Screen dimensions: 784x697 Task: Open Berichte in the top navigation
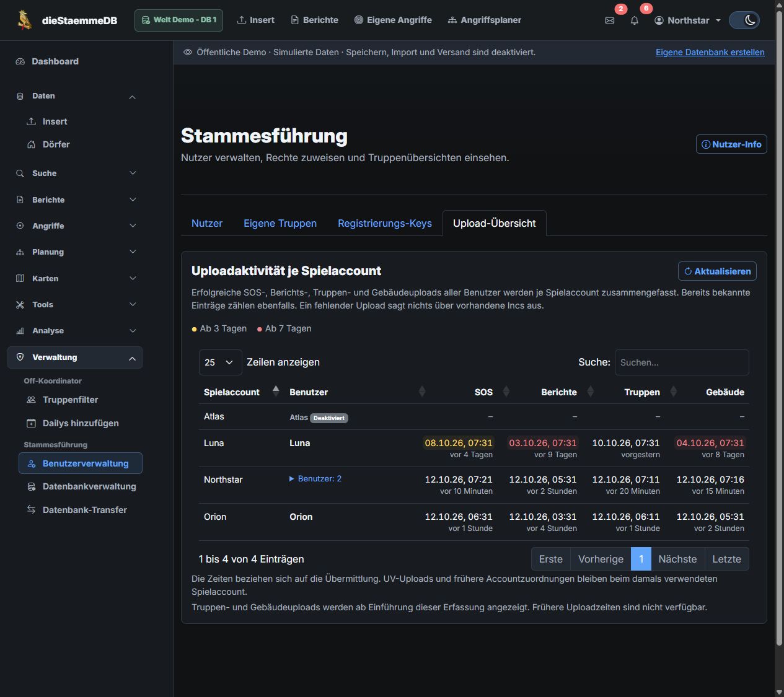point(314,20)
